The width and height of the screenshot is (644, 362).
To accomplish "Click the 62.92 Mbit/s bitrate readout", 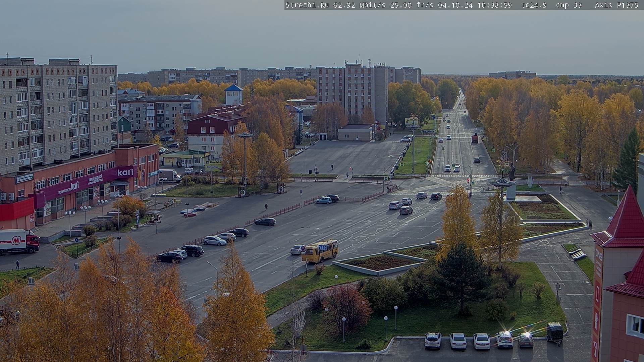I will [360, 5].
